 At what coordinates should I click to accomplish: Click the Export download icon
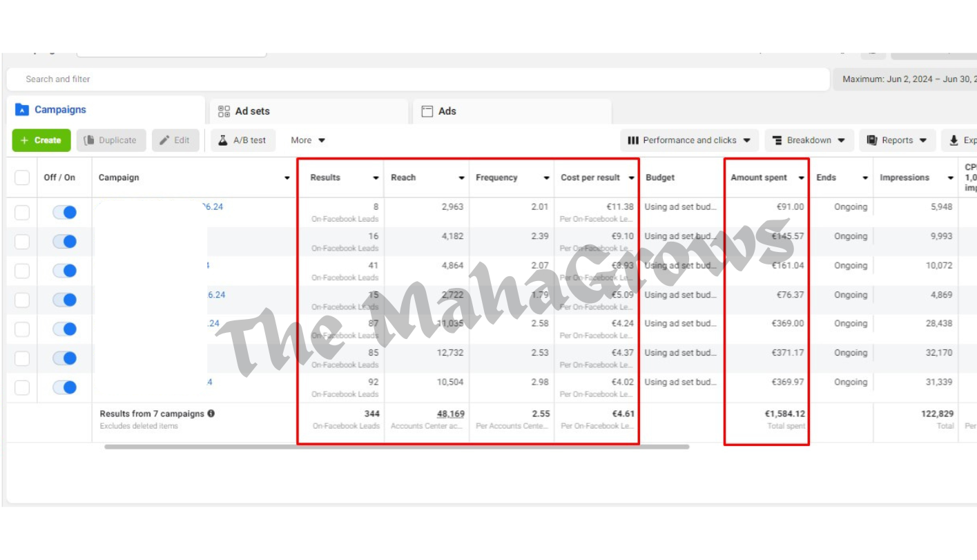(954, 140)
